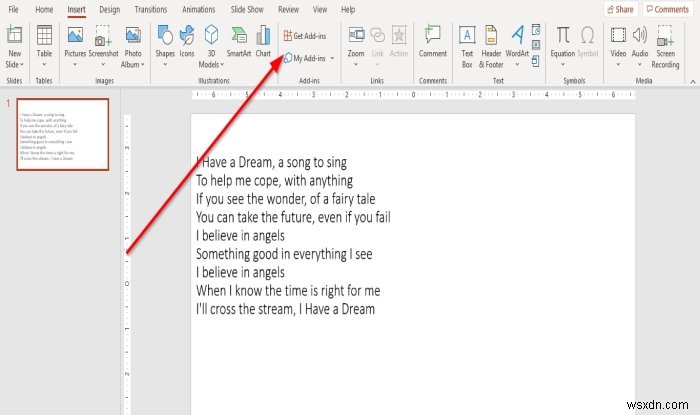
Task: Click Get Add-ins
Action: pos(305,36)
